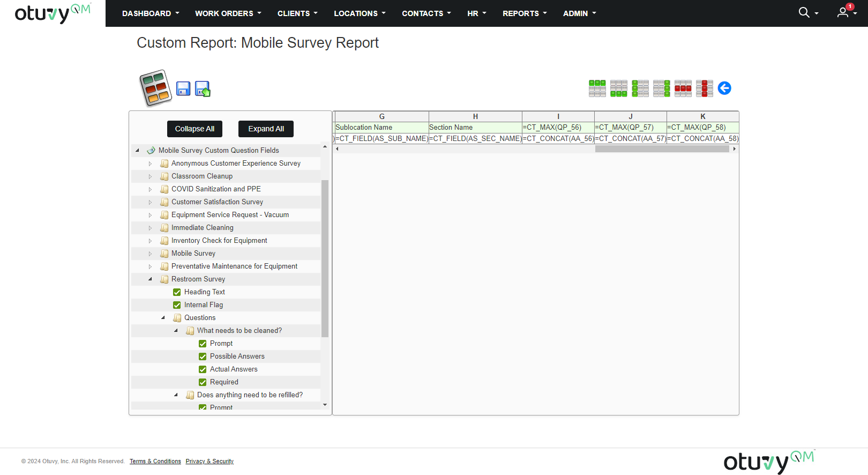Toggle the Required checkbox
The image size is (868, 475).
coord(203,382)
